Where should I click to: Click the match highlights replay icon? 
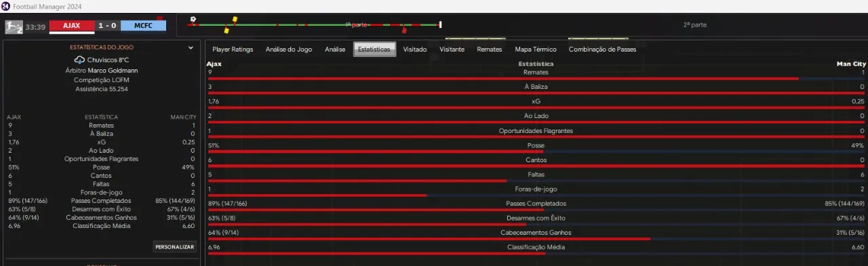[14, 26]
